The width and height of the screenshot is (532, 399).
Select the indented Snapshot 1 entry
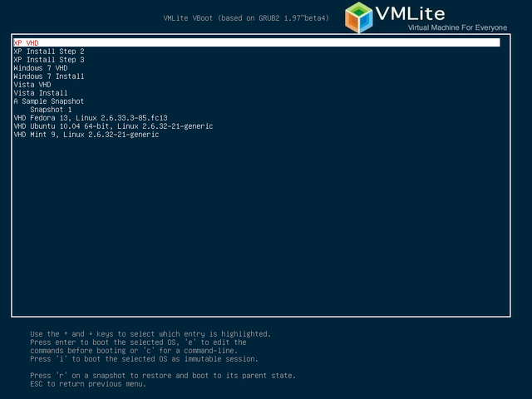click(51, 110)
